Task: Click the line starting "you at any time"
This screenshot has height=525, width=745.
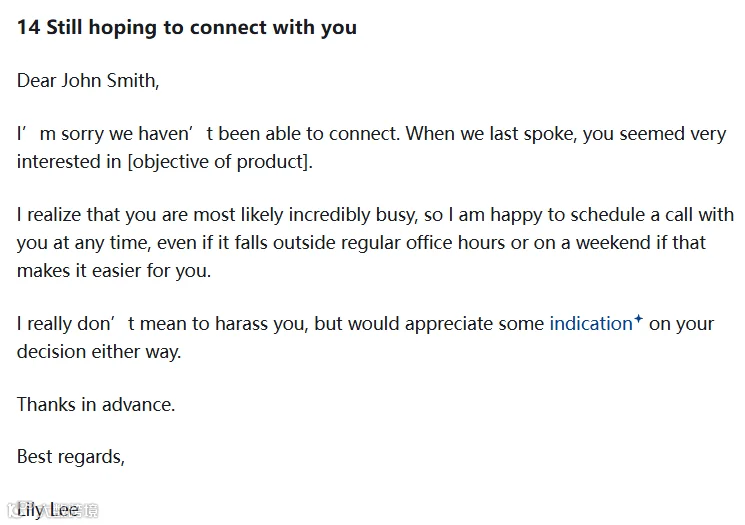Action: tap(361, 243)
